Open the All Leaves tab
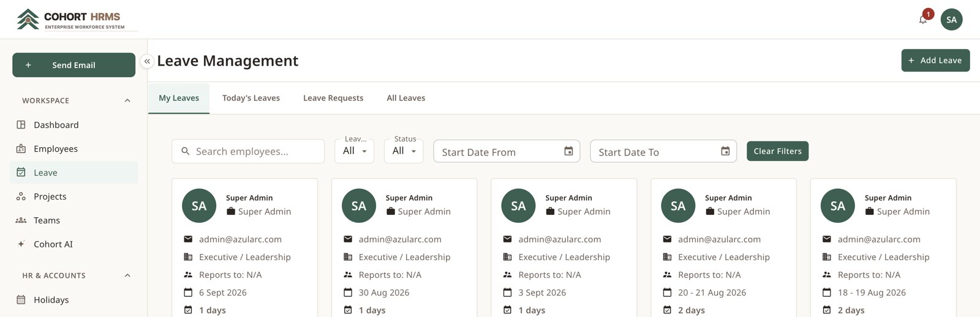Viewport: 980px width, 317px height. click(406, 98)
